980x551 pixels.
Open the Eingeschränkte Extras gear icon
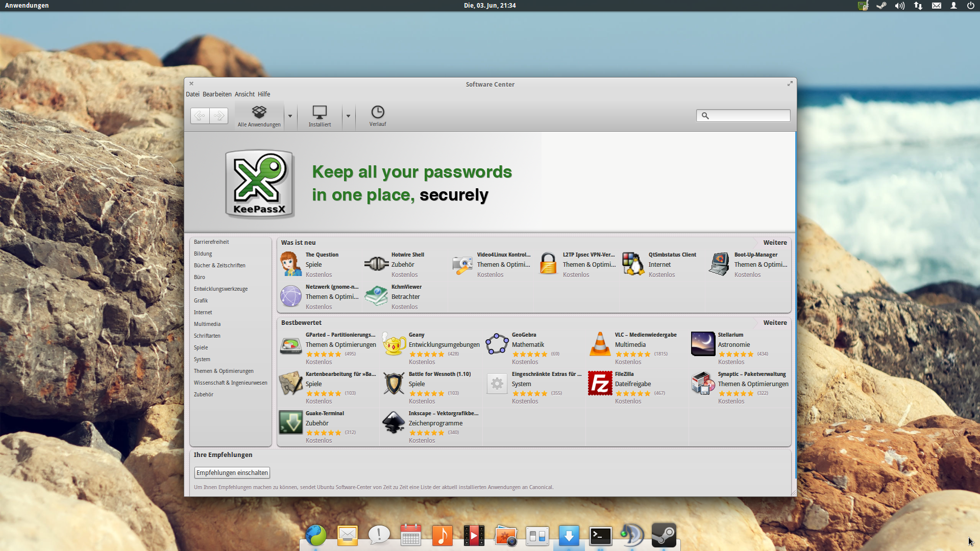coord(497,383)
